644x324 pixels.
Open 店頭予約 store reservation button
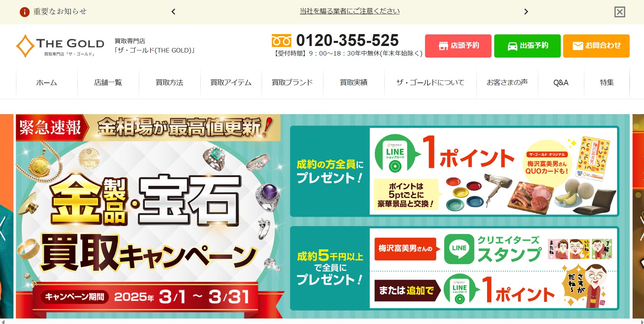coord(458,46)
